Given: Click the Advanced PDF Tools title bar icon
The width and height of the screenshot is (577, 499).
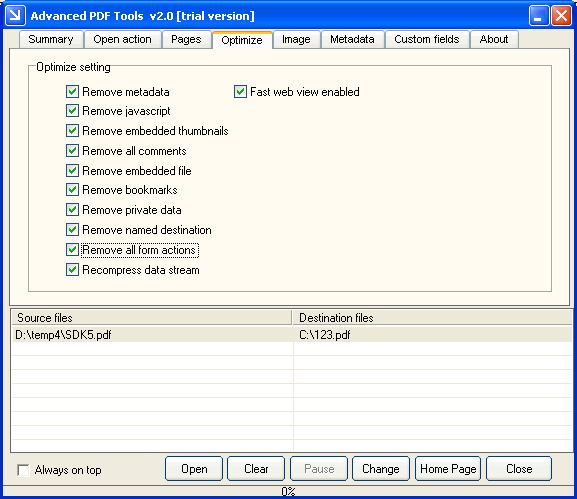Looking at the screenshot, I should [15, 15].
